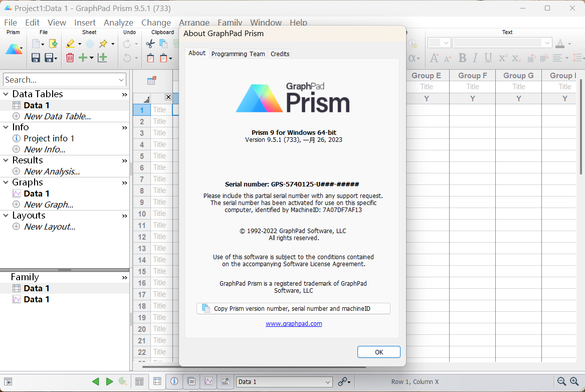The image size is (585, 392).
Task: Increase font size with large A icon
Action: coord(434,58)
